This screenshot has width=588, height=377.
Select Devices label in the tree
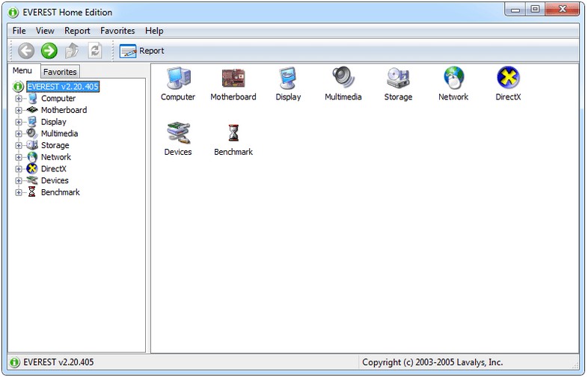coord(55,180)
